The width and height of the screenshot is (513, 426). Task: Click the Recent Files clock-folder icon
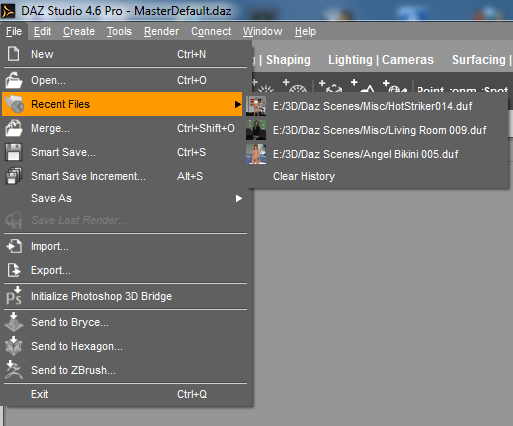coord(14,104)
